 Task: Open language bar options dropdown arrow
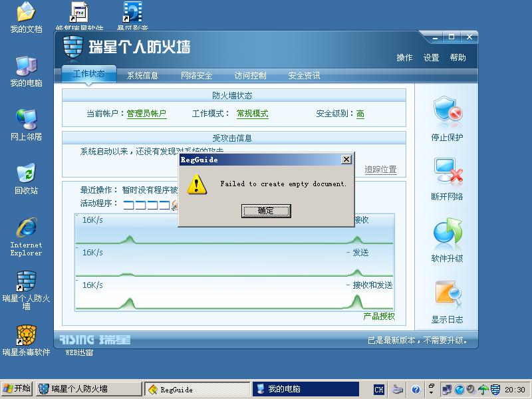(x=432, y=392)
